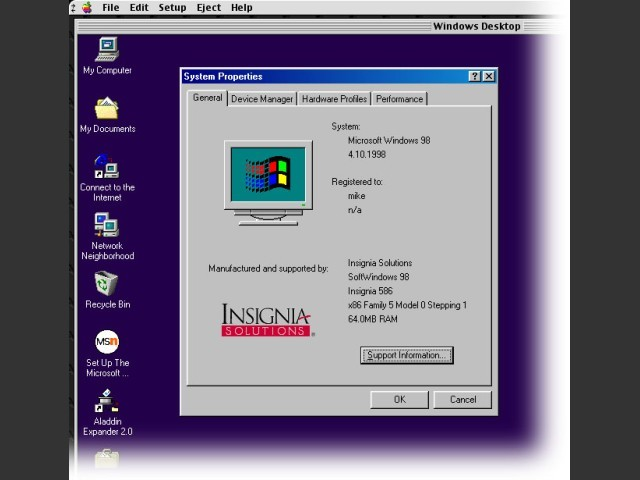
Task: Open the Recycle Bin icon
Action: point(107,284)
